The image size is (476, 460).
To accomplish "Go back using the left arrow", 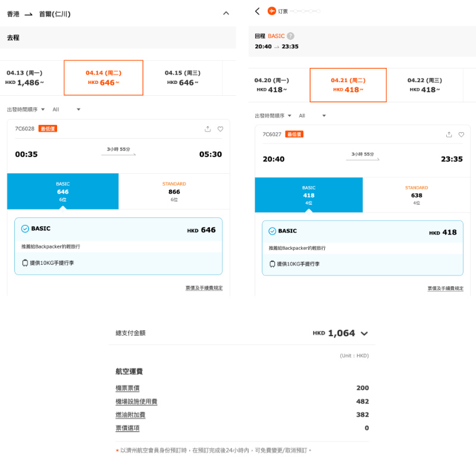I will coord(257,11).
